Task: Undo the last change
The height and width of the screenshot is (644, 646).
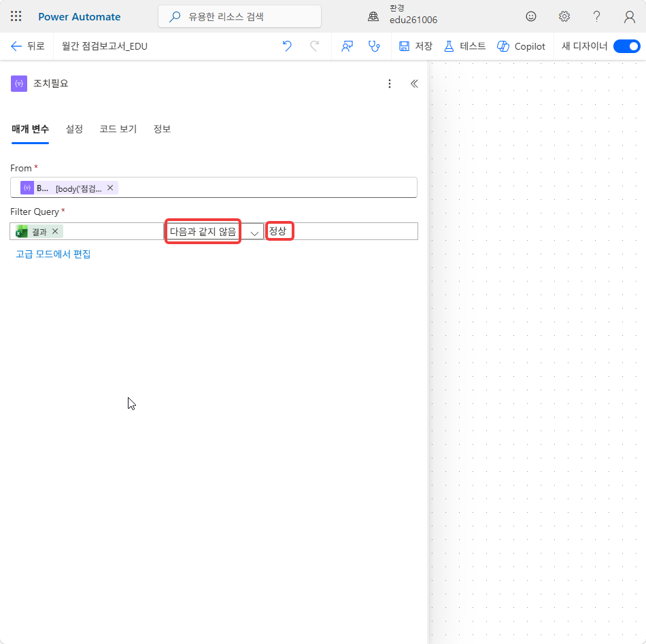Action: point(287,46)
